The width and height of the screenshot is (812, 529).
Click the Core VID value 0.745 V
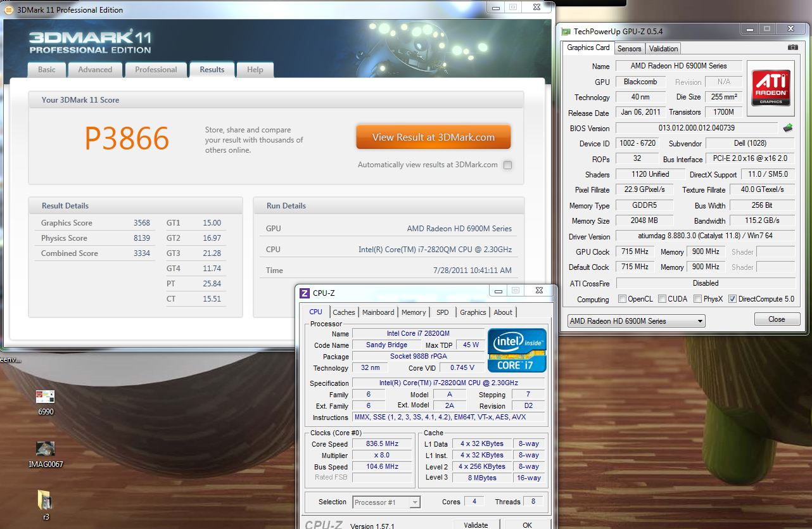462,367
